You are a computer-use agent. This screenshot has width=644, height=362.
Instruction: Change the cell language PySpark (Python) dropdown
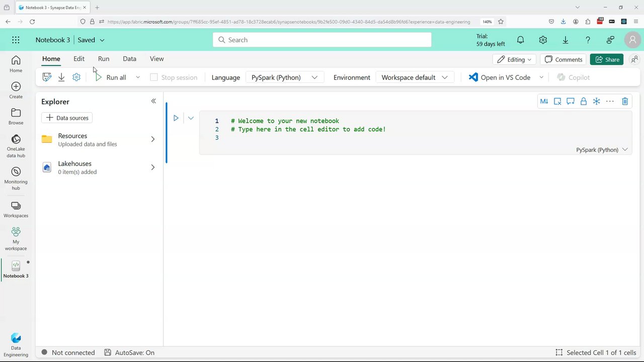(x=602, y=150)
